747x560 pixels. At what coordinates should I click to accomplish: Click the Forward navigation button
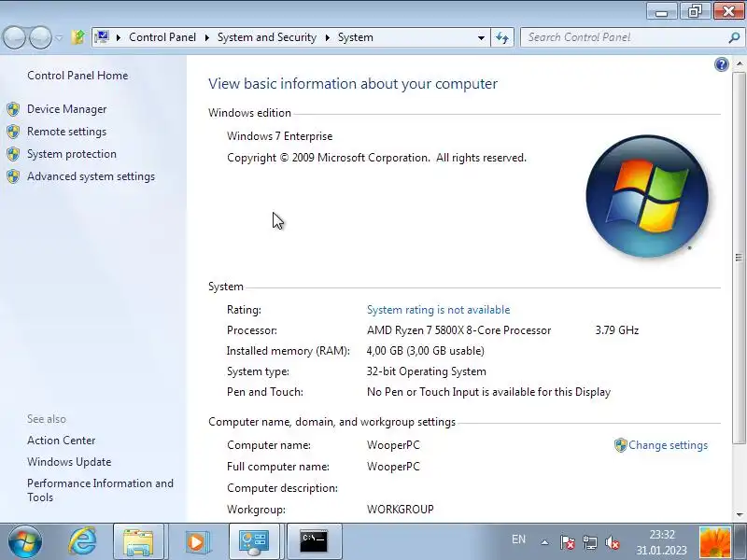(x=40, y=37)
